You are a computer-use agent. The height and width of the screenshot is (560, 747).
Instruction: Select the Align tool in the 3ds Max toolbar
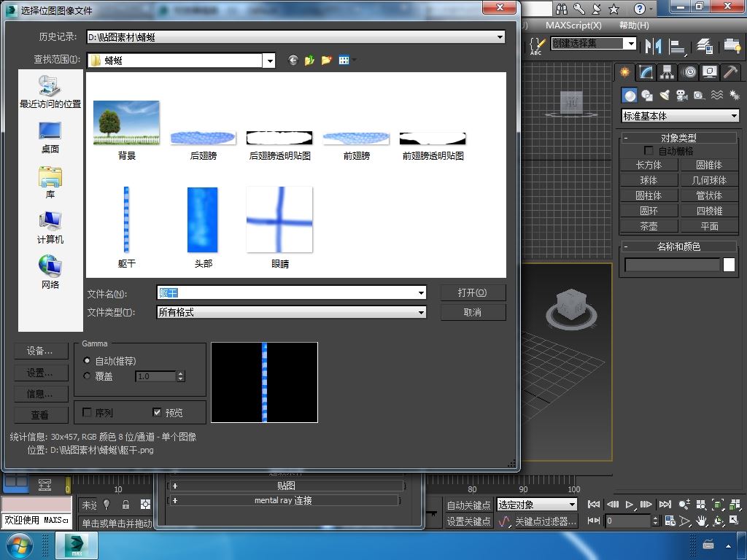(x=676, y=46)
